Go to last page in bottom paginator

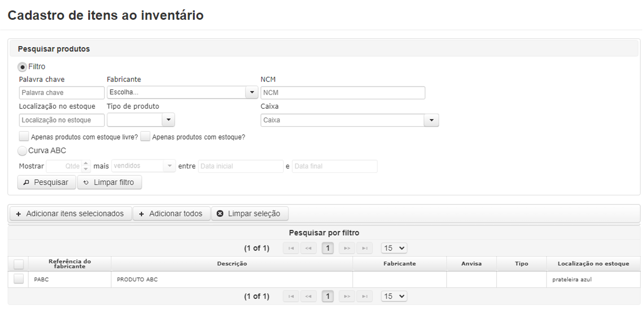365,296
